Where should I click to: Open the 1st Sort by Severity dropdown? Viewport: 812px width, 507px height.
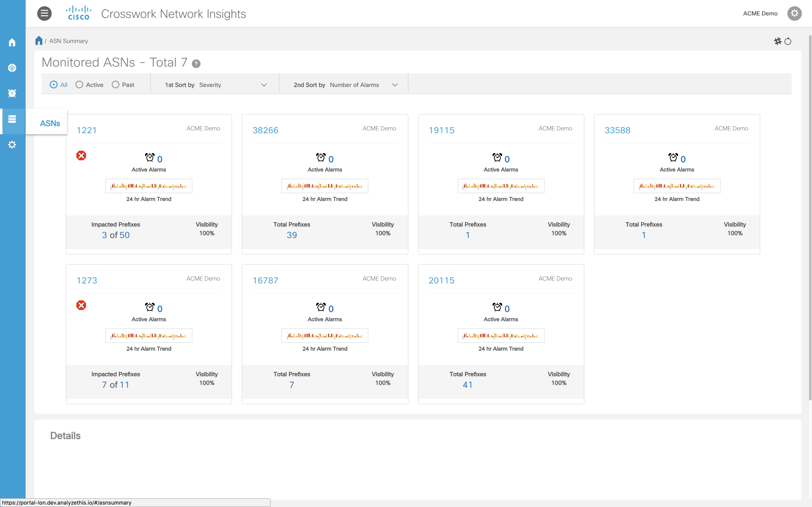coord(215,85)
